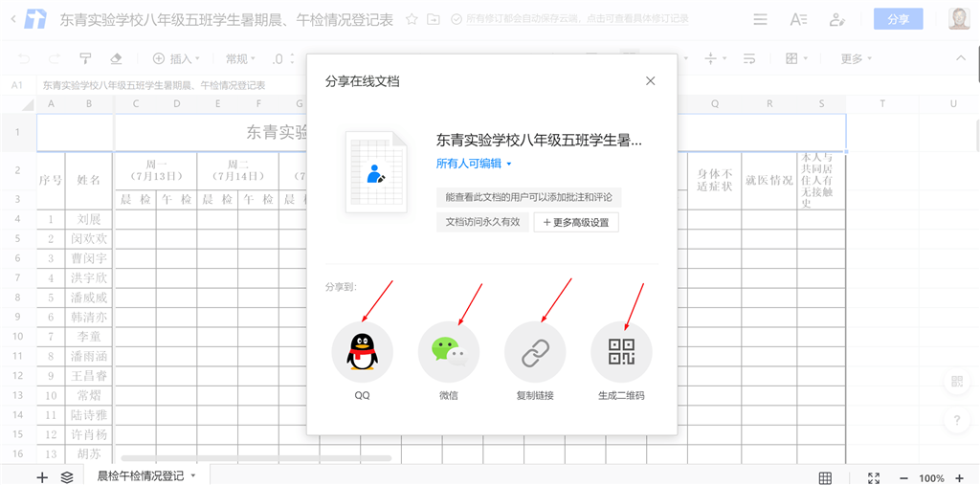Share via the WeChat icon
The height and width of the screenshot is (485, 980).
pos(449,352)
